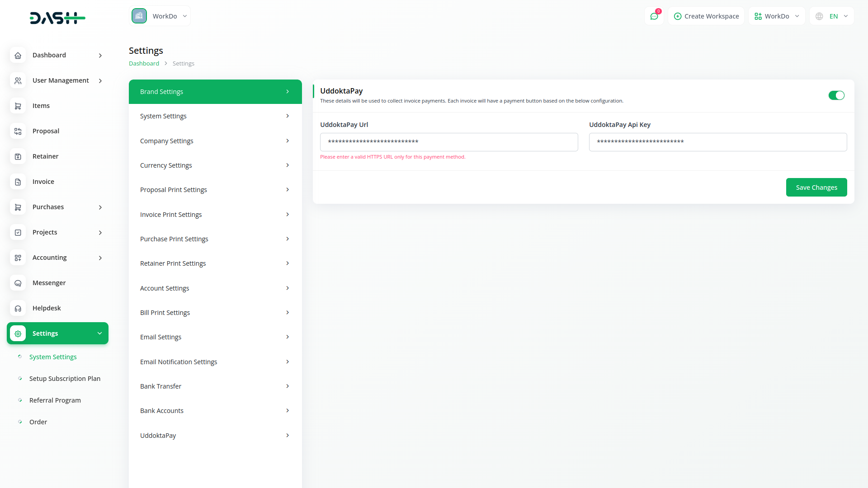Open Company Settings section
Image resolution: width=868 pixels, height=488 pixels.
(215, 141)
